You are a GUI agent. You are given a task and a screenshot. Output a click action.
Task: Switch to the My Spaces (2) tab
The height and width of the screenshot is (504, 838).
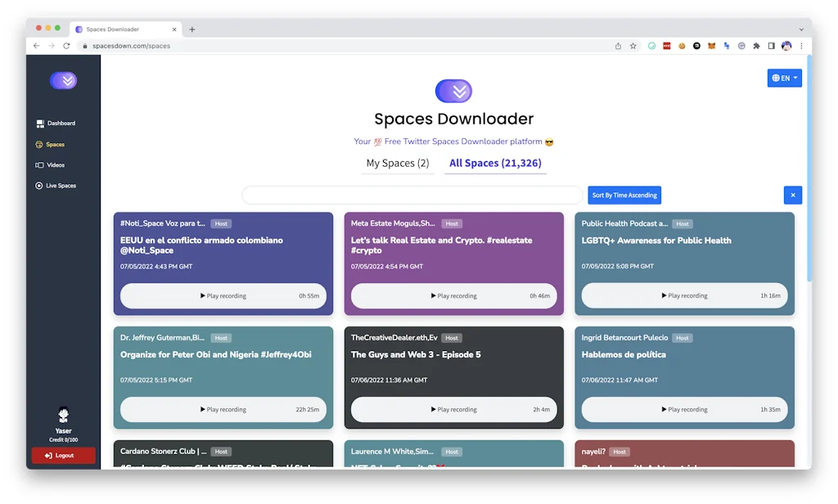click(x=398, y=164)
